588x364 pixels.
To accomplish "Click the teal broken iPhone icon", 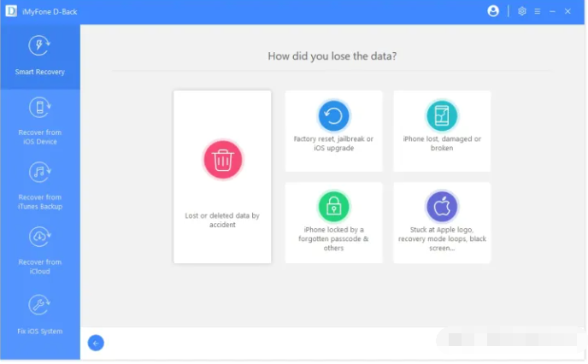I will [442, 115].
